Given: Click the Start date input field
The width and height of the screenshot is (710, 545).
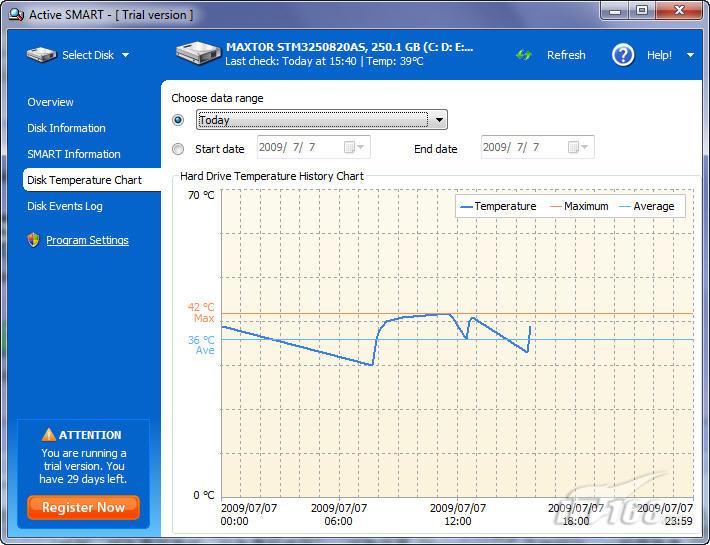Looking at the screenshot, I should (313, 147).
